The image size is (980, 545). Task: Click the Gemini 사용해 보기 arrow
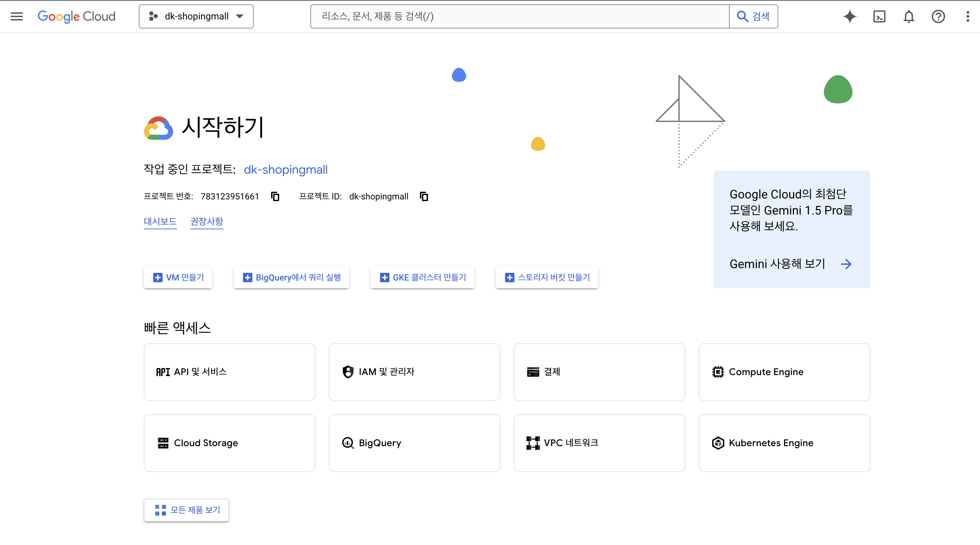coord(846,264)
